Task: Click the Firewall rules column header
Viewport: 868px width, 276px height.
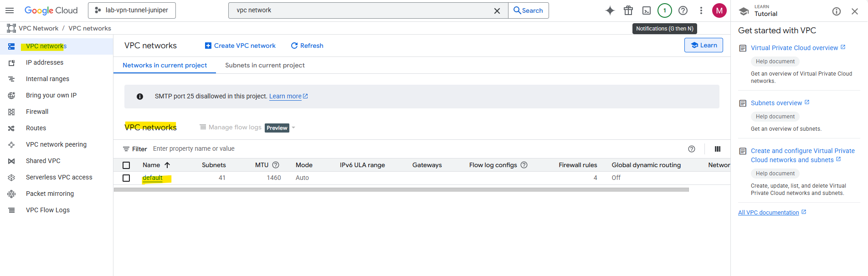Action: (x=578, y=165)
